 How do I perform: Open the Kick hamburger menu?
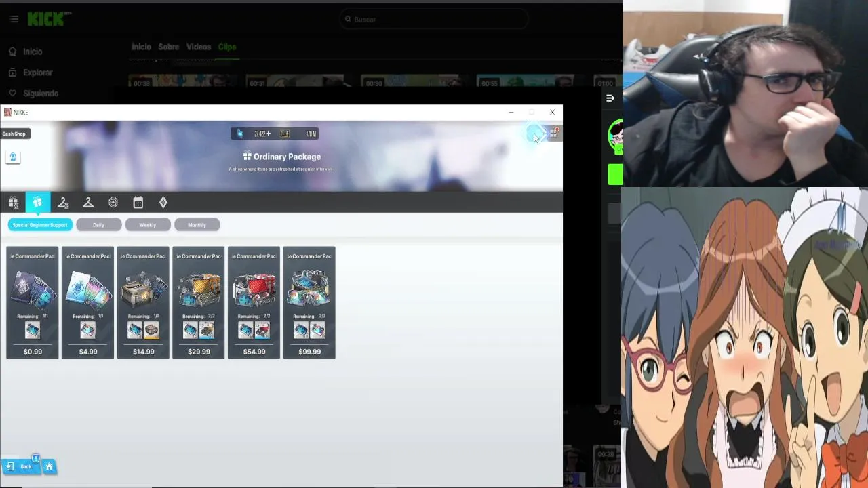[14, 19]
